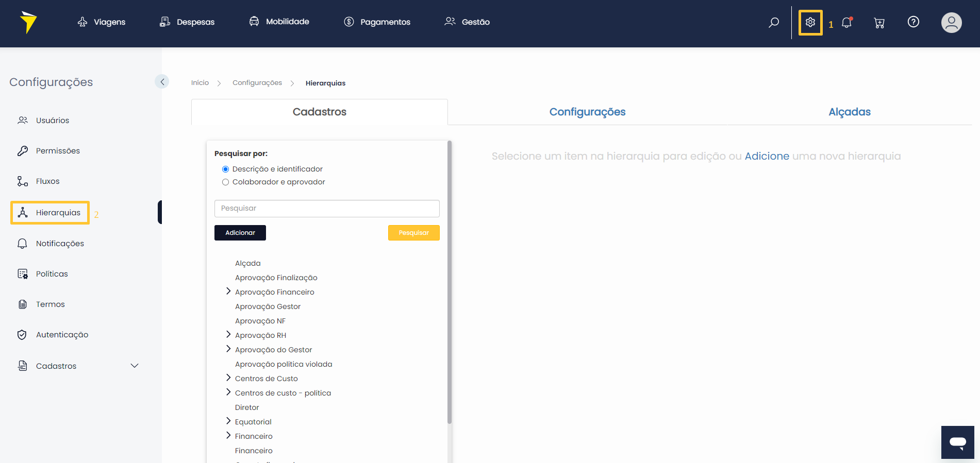Open Termos sidebar item
This screenshot has height=463, width=980.
tap(51, 304)
